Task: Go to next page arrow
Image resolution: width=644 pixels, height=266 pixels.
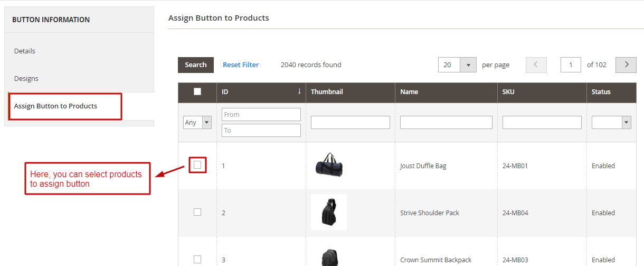Action: pyautogui.click(x=626, y=65)
